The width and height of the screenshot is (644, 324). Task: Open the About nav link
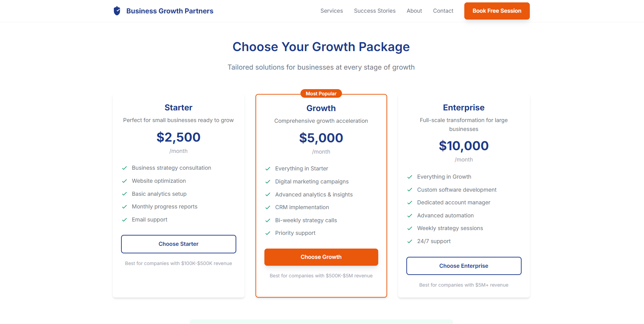[x=414, y=11]
